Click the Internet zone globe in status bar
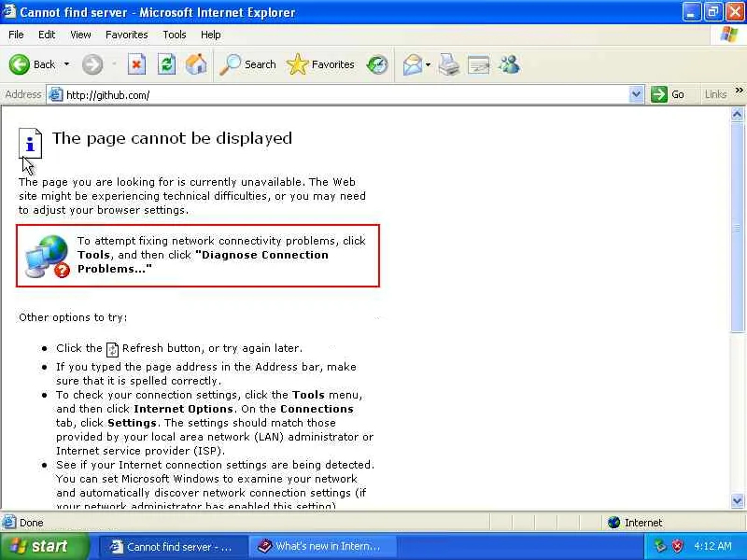This screenshot has height=560, width=747. tap(614, 523)
